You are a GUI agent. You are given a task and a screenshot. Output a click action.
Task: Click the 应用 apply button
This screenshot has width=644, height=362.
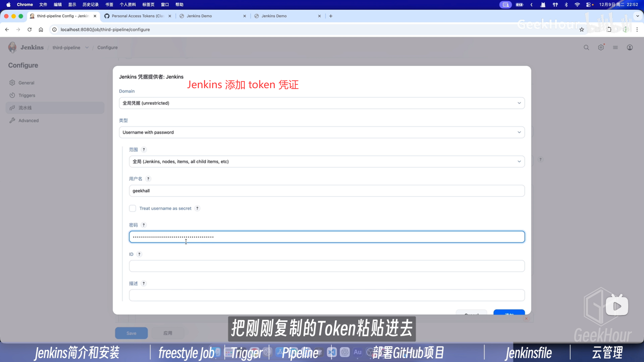click(x=168, y=333)
